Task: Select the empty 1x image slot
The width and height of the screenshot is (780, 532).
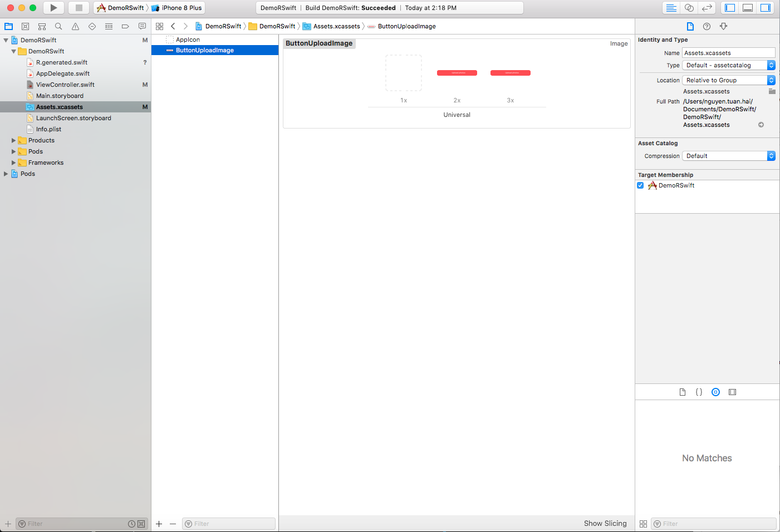Action: pyautogui.click(x=404, y=73)
